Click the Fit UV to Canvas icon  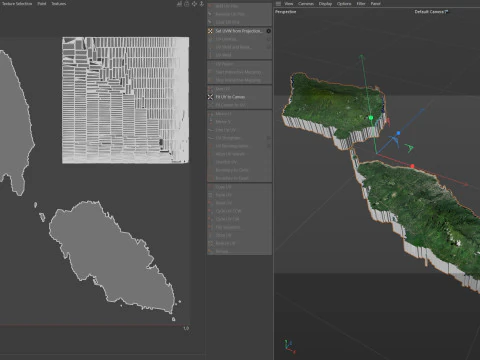(210, 97)
